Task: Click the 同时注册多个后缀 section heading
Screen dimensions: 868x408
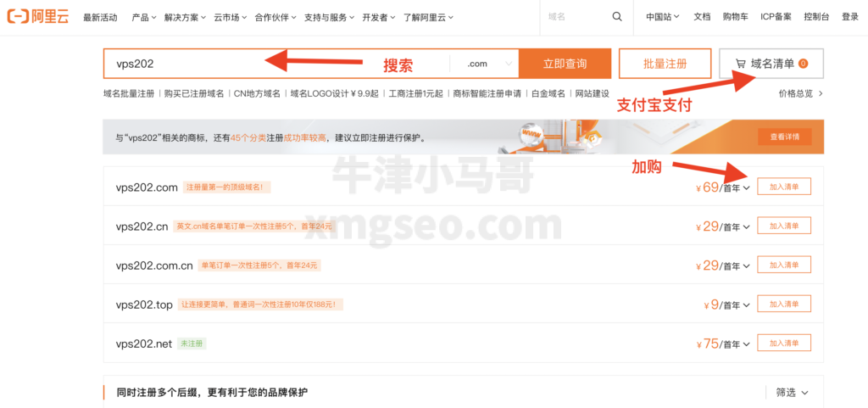Action: click(x=213, y=393)
